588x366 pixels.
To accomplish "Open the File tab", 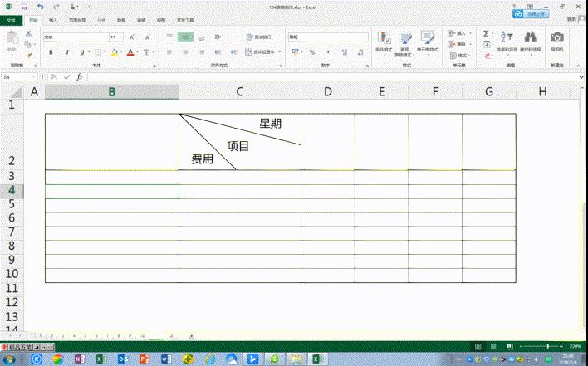I will click(11, 20).
